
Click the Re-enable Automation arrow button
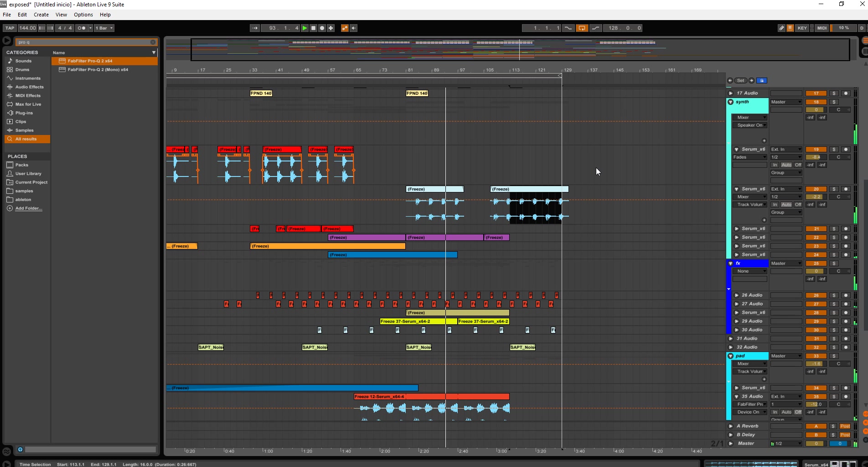pyautogui.click(x=353, y=28)
